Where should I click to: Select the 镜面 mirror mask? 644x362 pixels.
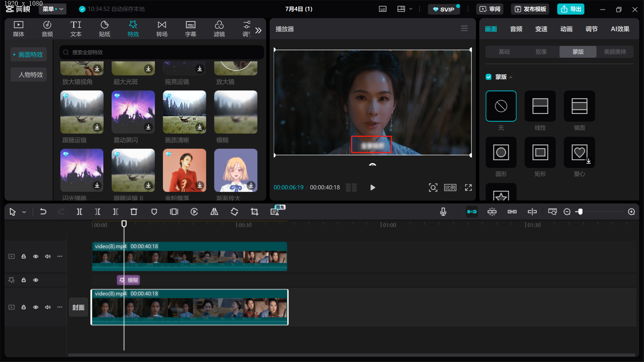tap(579, 106)
